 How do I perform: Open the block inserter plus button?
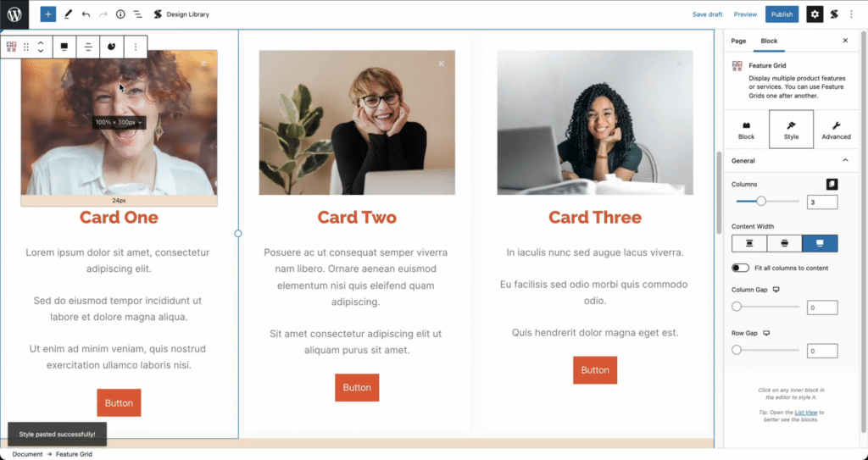point(48,14)
